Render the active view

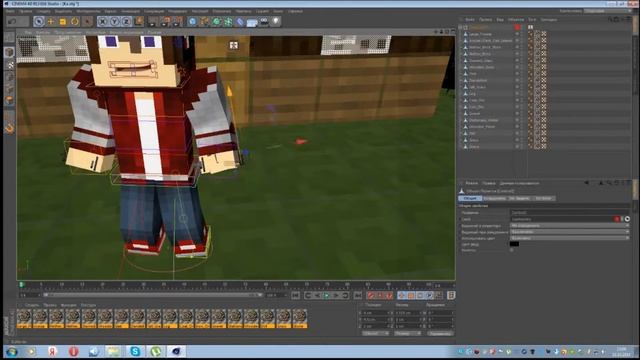point(153,21)
